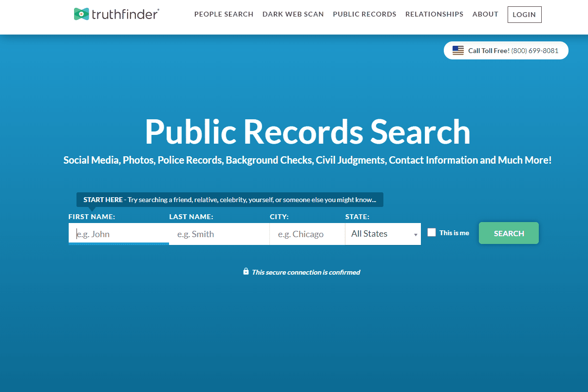Click the American flag icon

(458, 51)
